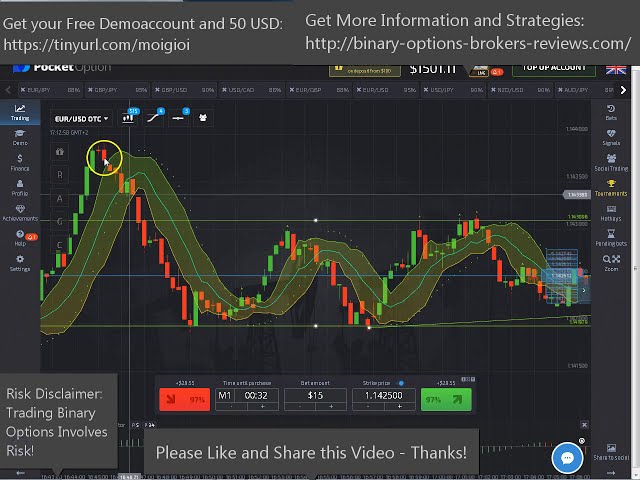
Task: Click the social trading people icon in chart toolbar
Action: point(203,118)
